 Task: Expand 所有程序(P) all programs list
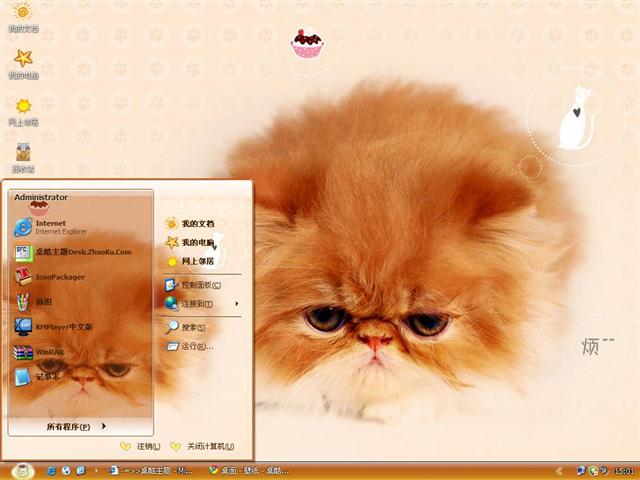[x=76, y=427]
